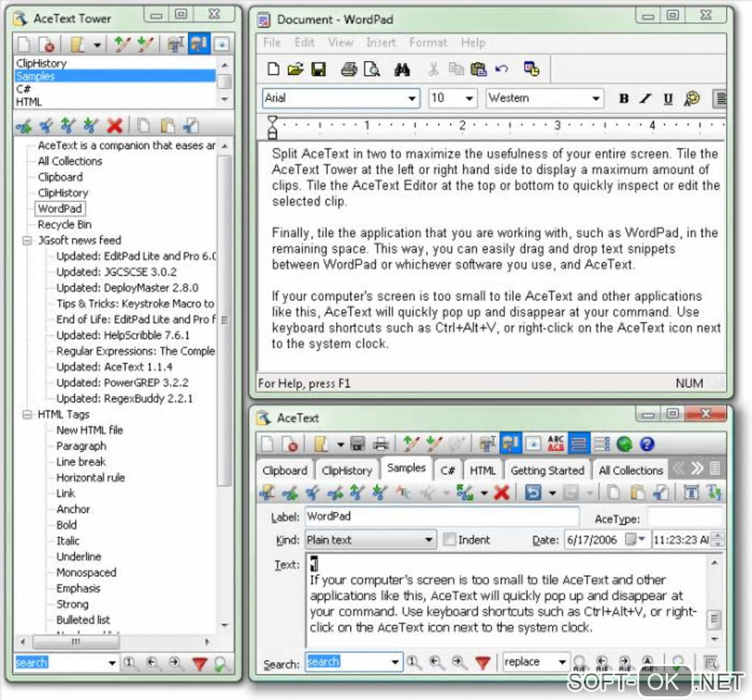
Task: Toggle Bold in WordPad format bar
Action: [624, 98]
